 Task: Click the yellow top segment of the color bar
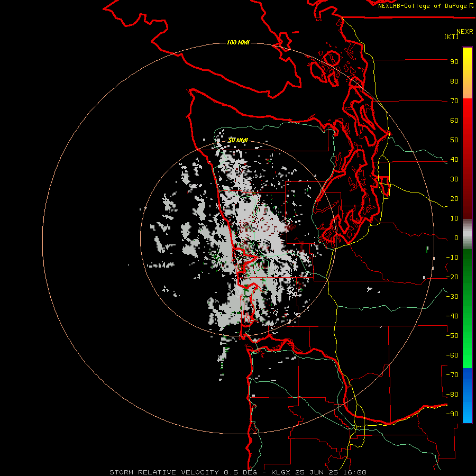click(x=467, y=73)
